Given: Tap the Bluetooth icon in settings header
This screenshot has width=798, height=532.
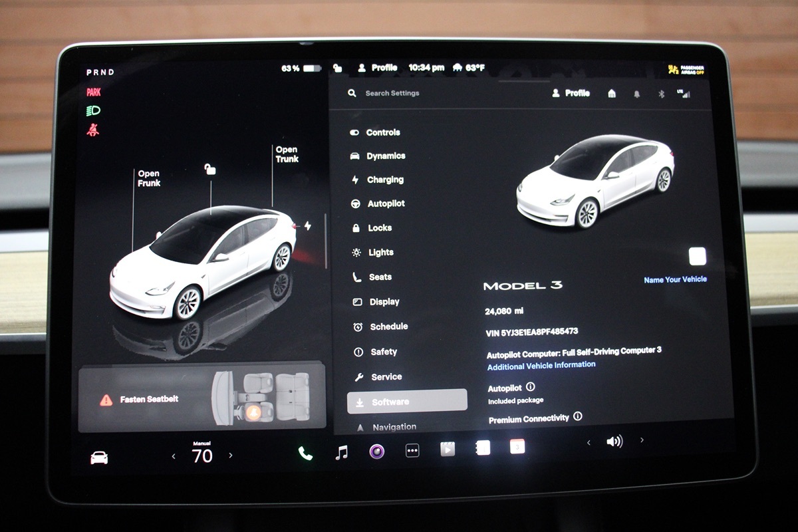Looking at the screenshot, I should pos(661,94).
